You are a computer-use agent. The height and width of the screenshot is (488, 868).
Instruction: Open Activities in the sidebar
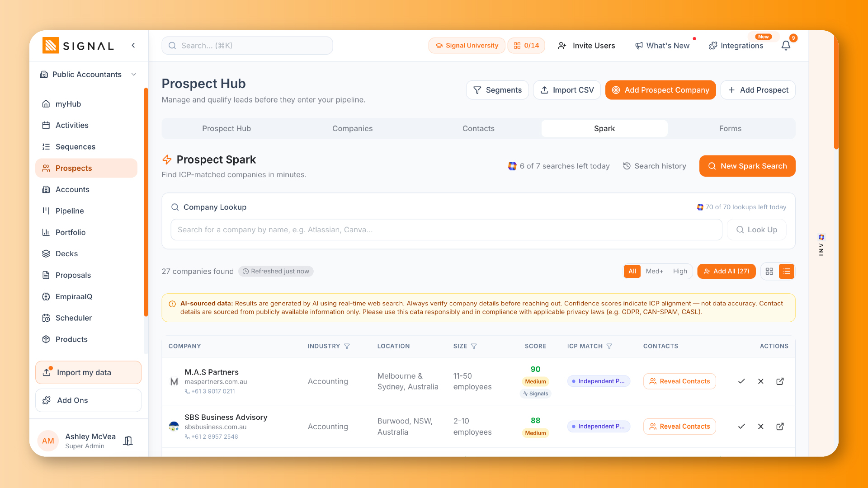pyautogui.click(x=86, y=125)
